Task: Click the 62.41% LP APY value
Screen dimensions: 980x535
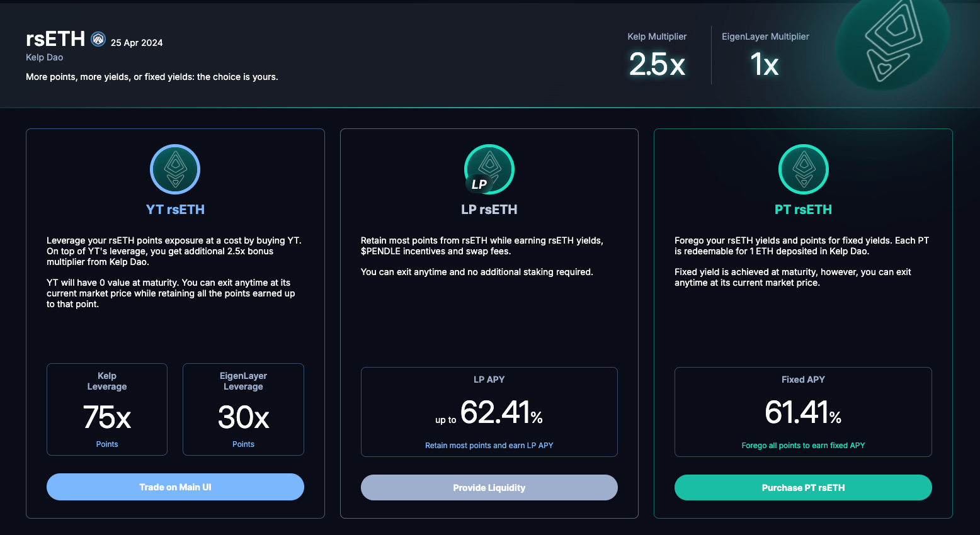Action: [x=501, y=413]
